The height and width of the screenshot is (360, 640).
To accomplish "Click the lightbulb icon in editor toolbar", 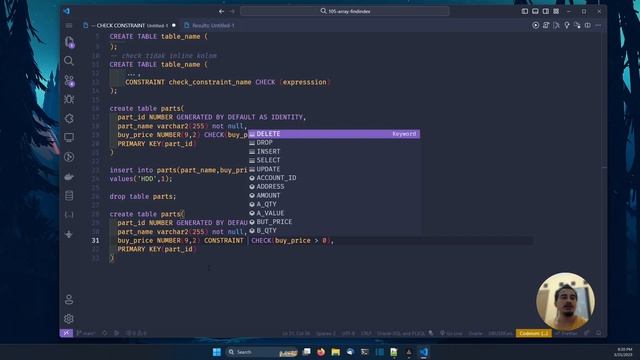I will (x=567, y=25).
